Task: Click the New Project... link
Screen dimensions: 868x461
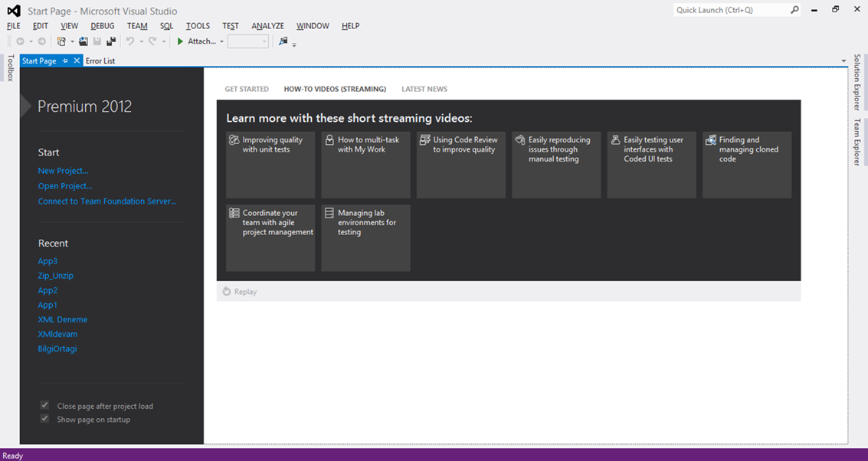Action: (x=63, y=171)
